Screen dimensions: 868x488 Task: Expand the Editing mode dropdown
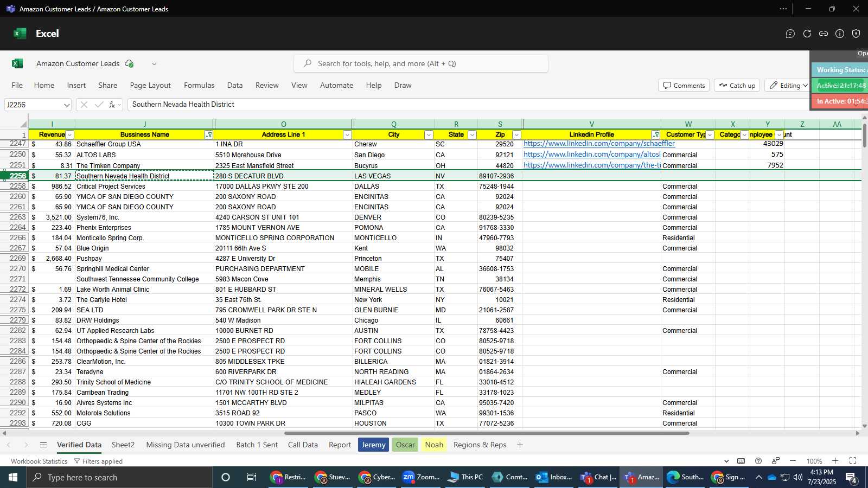(805, 85)
